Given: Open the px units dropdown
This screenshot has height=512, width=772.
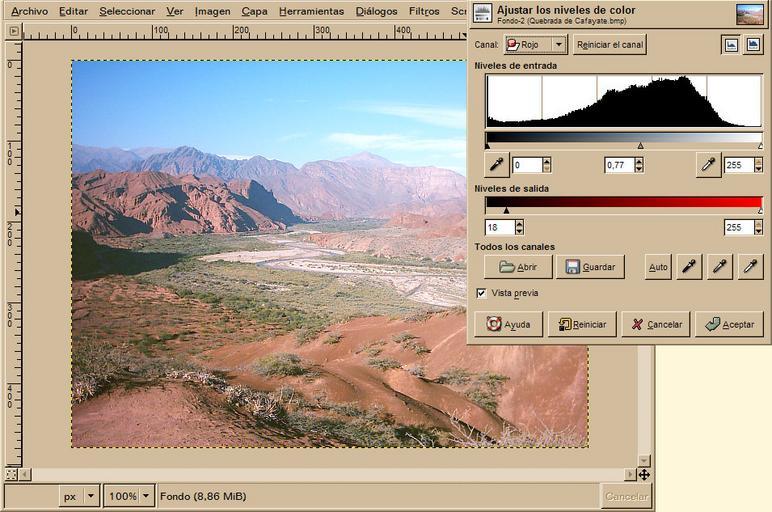Looking at the screenshot, I should [x=79, y=496].
